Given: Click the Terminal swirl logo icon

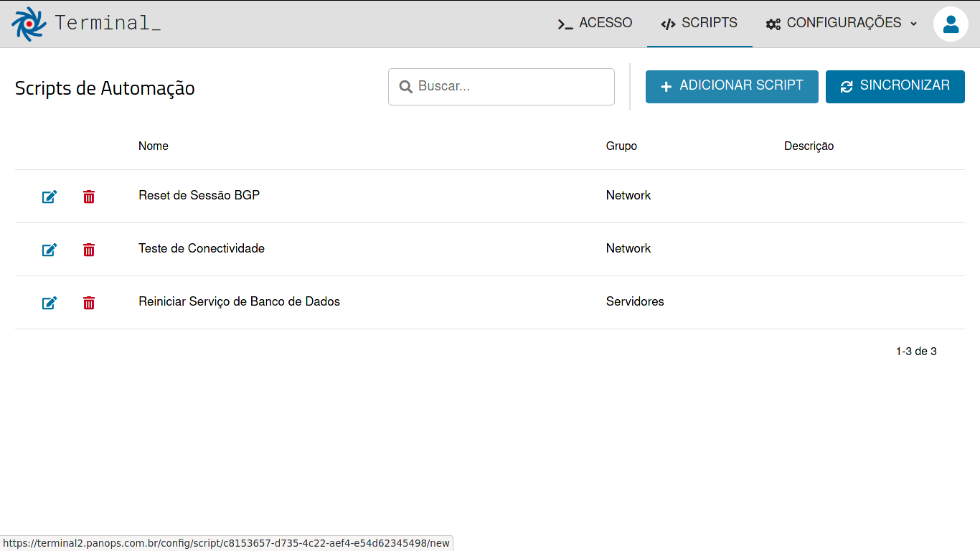Looking at the screenshot, I should (29, 24).
